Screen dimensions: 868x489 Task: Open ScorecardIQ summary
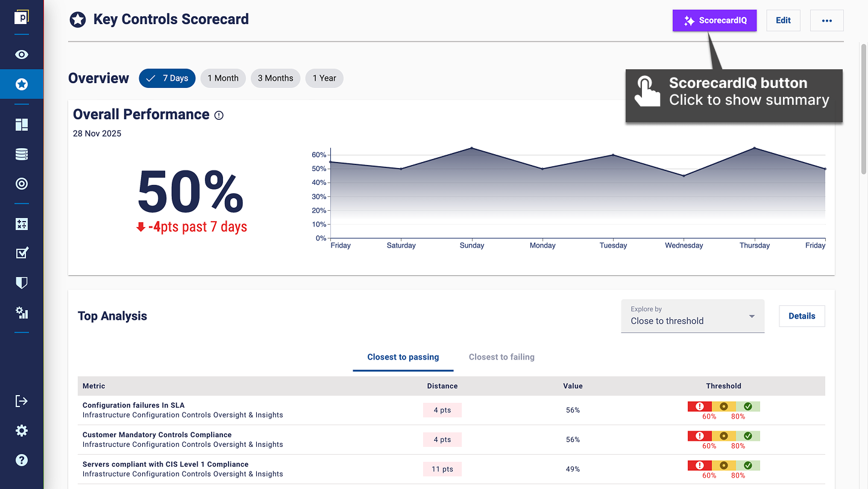[714, 20]
